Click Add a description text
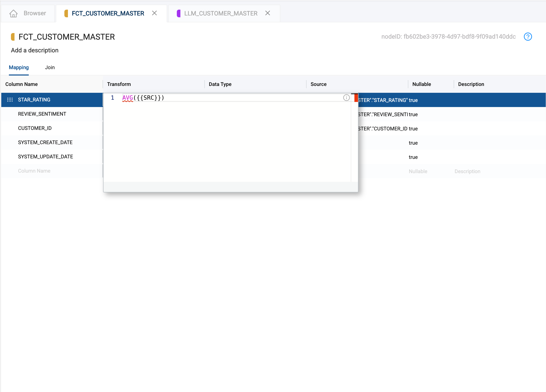Viewport: 546px width, 392px height. click(35, 50)
